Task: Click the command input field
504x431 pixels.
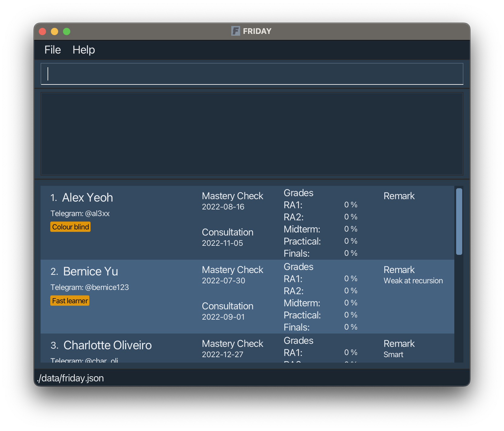Action: (252, 74)
